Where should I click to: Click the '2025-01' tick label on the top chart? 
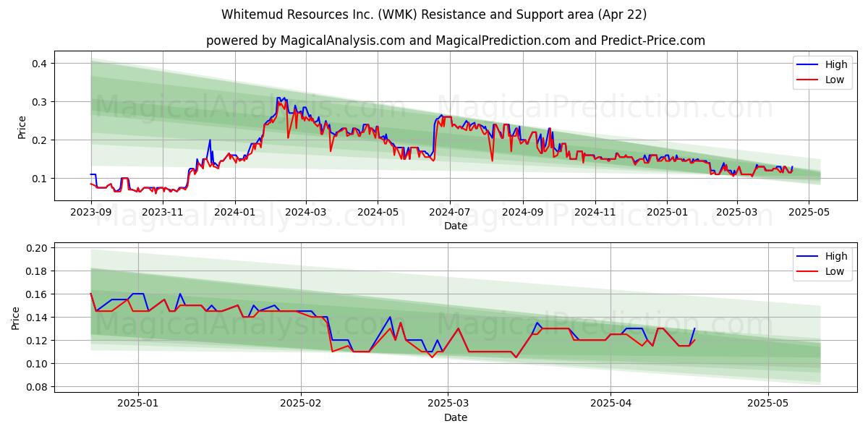click(x=667, y=213)
